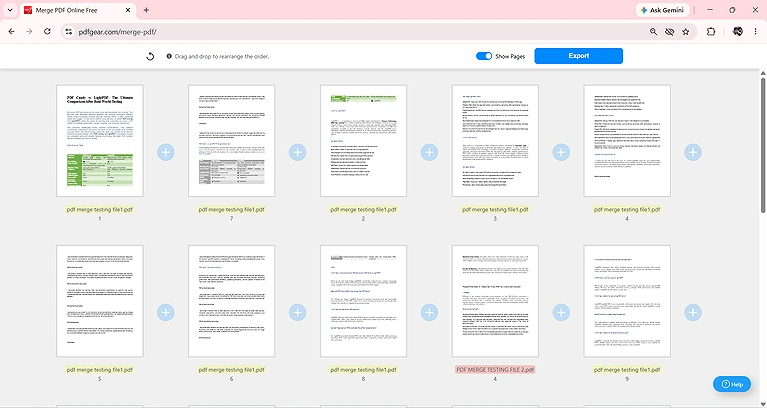
Task: Open the Chrome three-dot menu
Action: 756,31
